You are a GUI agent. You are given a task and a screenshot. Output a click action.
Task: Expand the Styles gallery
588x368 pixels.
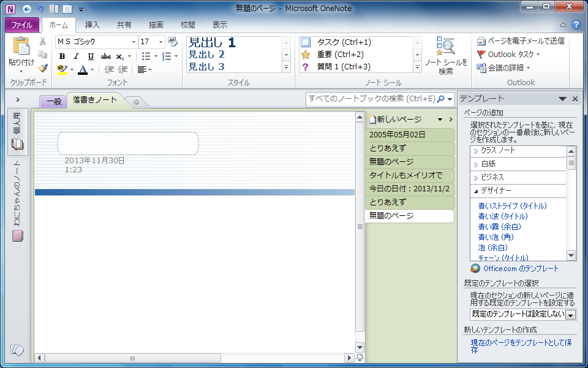pyautogui.click(x=287, y=67)
